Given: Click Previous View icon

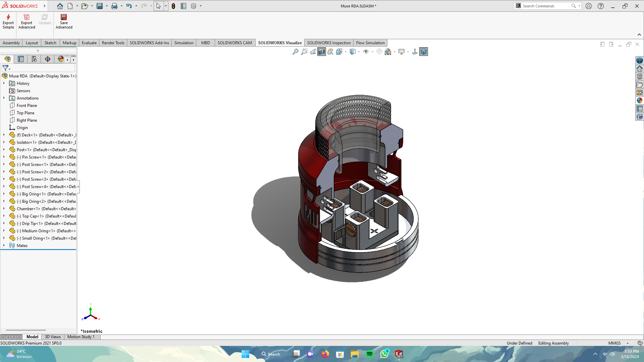Looking at the screenshot, I should pos(313,52).
